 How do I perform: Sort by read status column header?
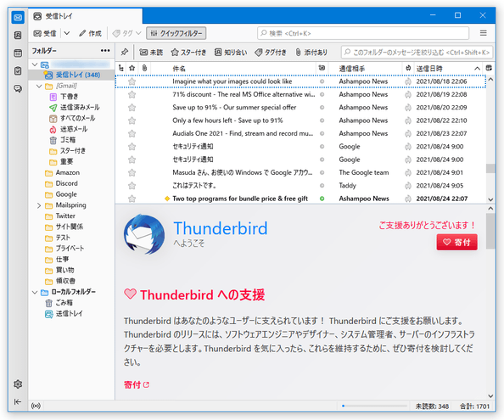pos(322,68)
